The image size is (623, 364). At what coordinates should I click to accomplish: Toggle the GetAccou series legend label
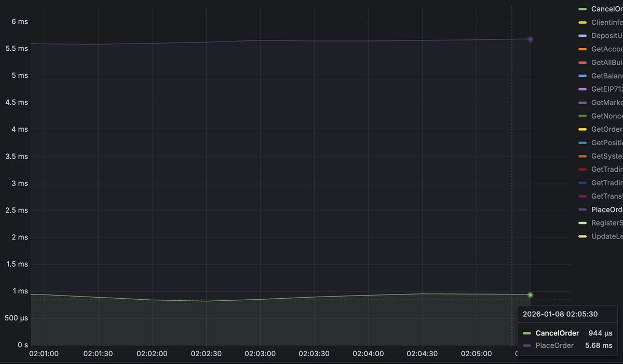click(607, 49)
